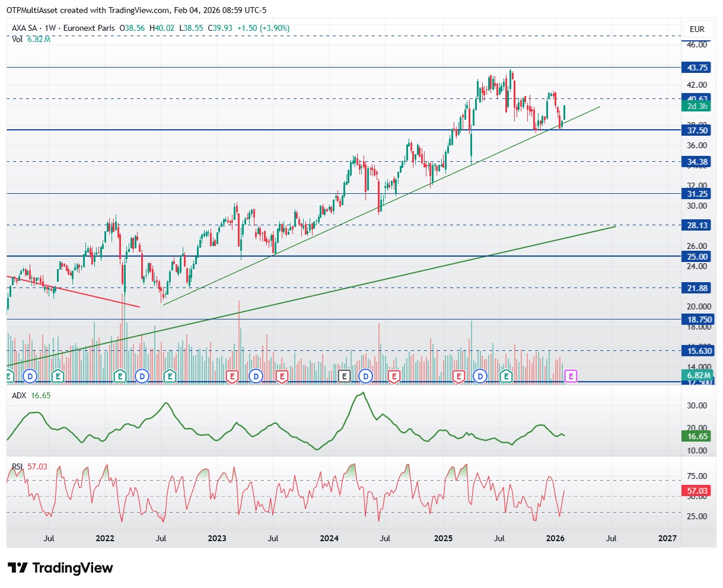Image resolution: width=723 pixels, height=588 pixels.
Task: Click the TradingView logo
Action: pos(60,567)
